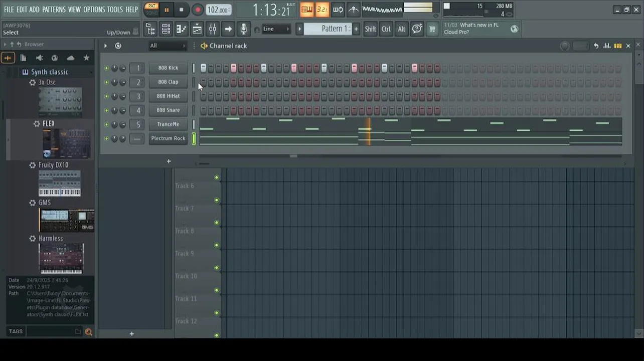Select the 808 Kick channel button
This screenshot has height=361, width=644.
click(168, 68)
